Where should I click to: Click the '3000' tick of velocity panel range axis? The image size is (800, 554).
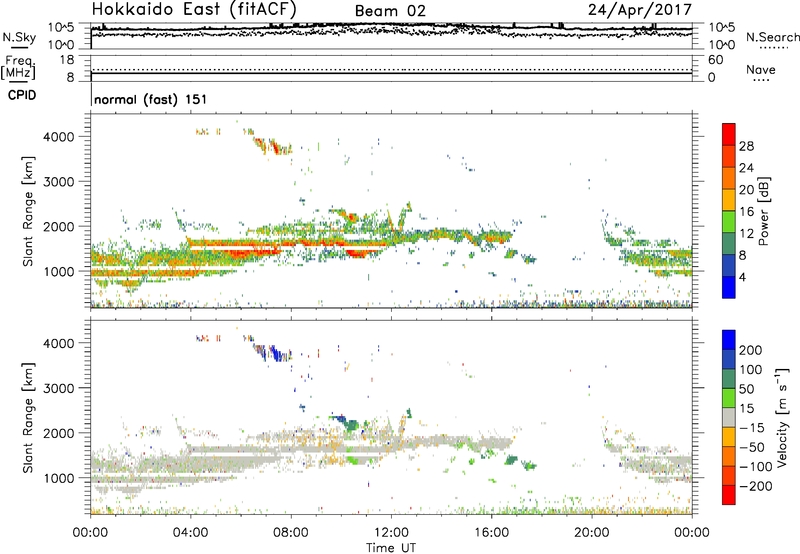(x=58, y=388)
